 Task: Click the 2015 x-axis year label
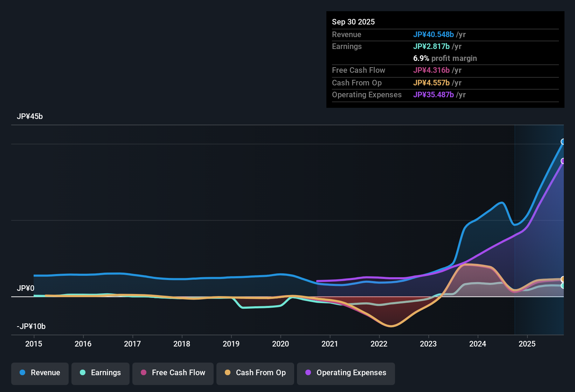pos(34,344)
